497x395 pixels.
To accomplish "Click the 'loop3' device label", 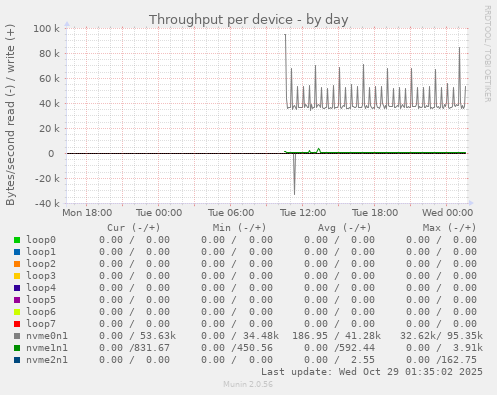I will [x=41, y=276].
